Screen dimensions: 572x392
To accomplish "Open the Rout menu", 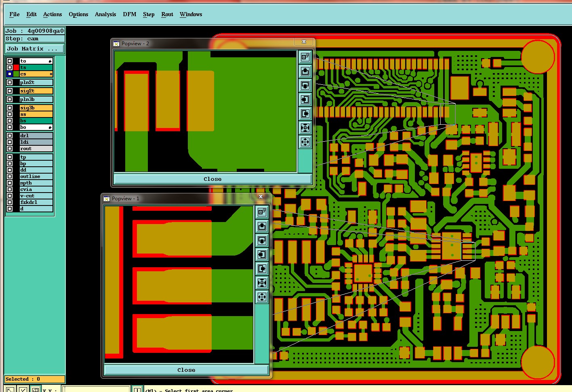I will 167,14.
